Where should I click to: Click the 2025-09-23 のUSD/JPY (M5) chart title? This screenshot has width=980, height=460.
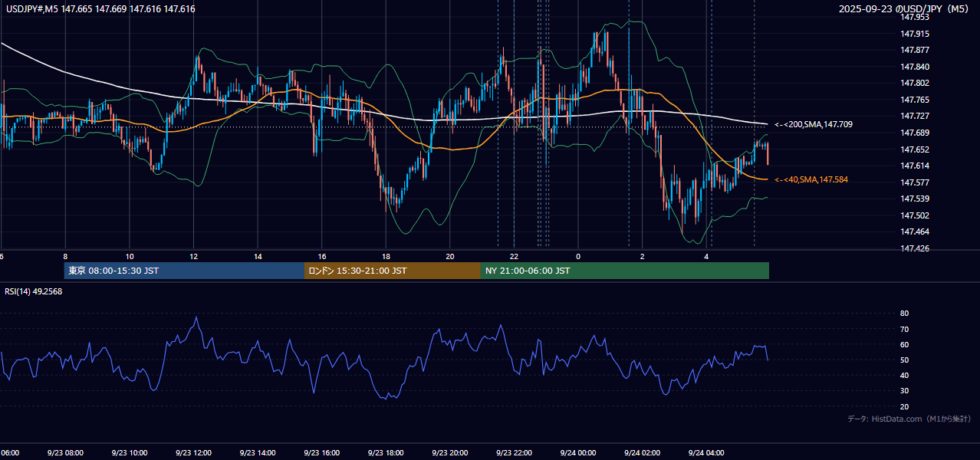coord(905,9)
